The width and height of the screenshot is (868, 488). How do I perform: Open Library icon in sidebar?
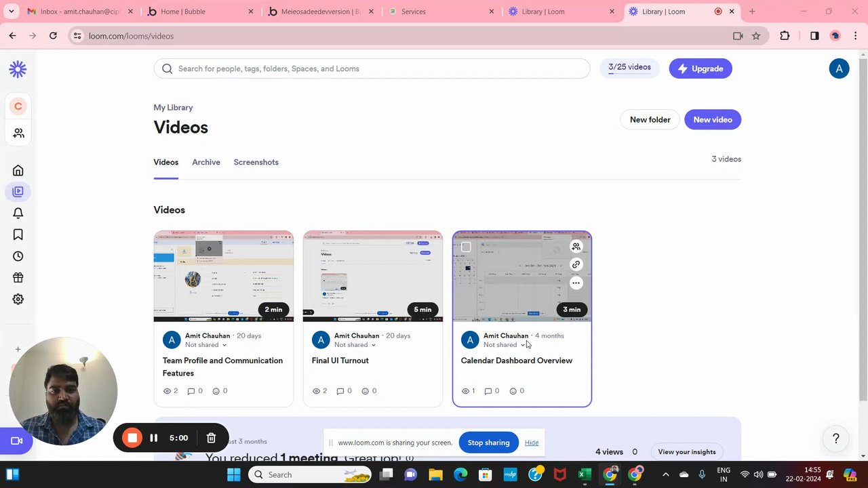click(x=18, y=192)
